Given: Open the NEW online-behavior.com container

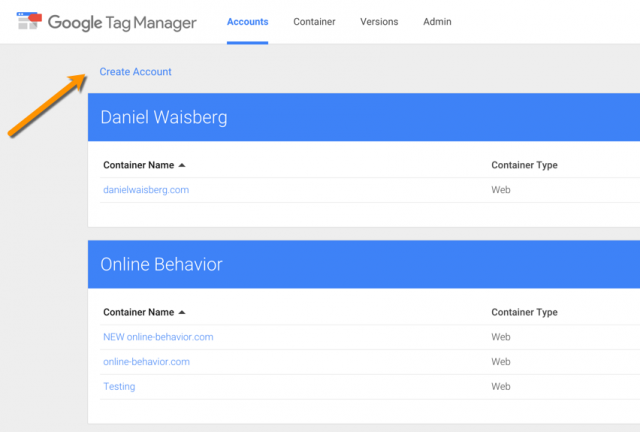Looking at the screenshot, I should [x=158, y=337].
